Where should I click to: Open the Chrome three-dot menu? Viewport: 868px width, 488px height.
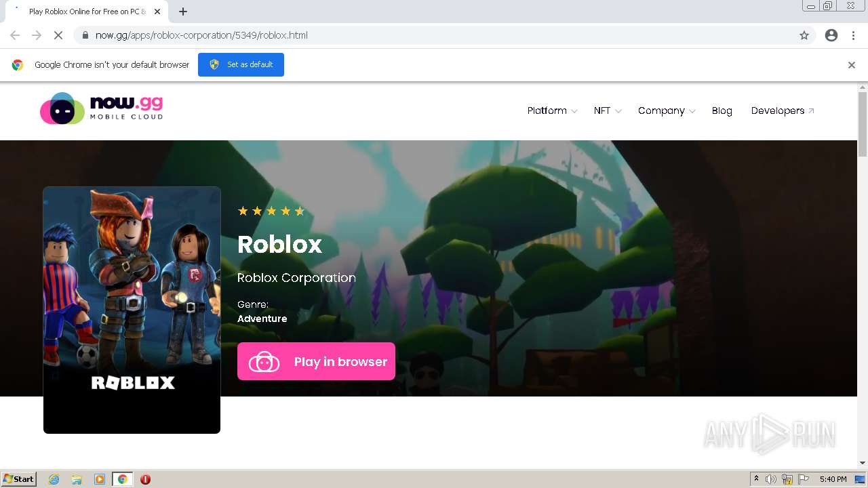[x=853, y=35]
